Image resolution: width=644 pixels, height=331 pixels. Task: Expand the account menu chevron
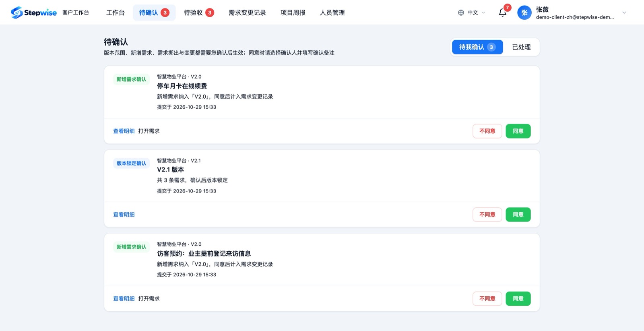(x=624, y=12)
